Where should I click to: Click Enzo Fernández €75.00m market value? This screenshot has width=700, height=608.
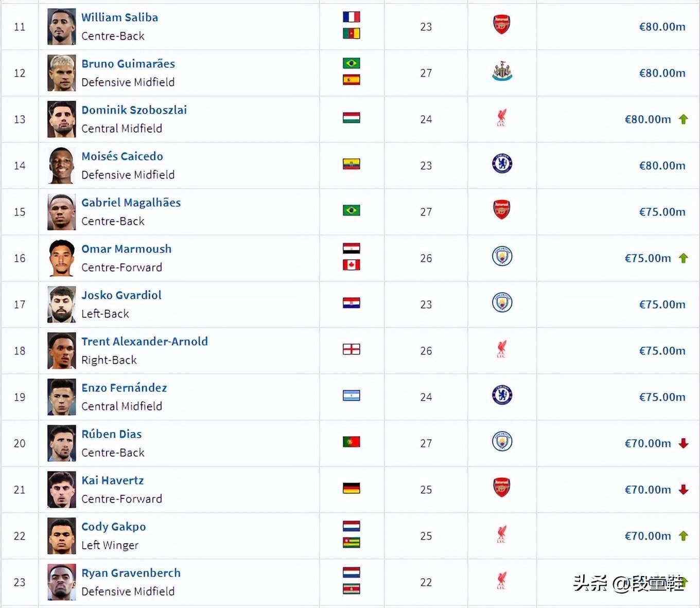pyautogui.click(x=662, y=397)
